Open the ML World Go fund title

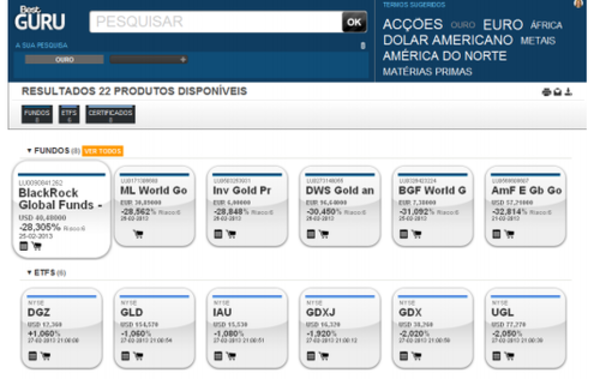point(154,190)
